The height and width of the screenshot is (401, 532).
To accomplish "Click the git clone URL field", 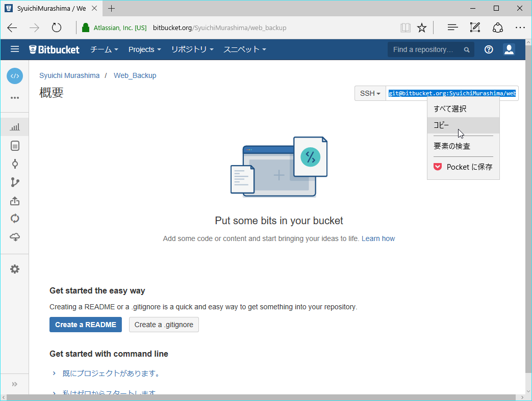I will coord(452,93).
